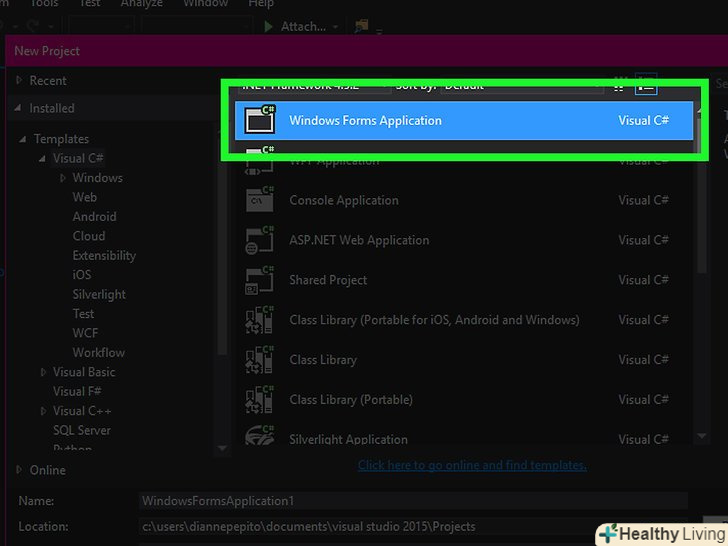
Task: Click the Windows Forms Application template icon
Action: coord(260,120)
